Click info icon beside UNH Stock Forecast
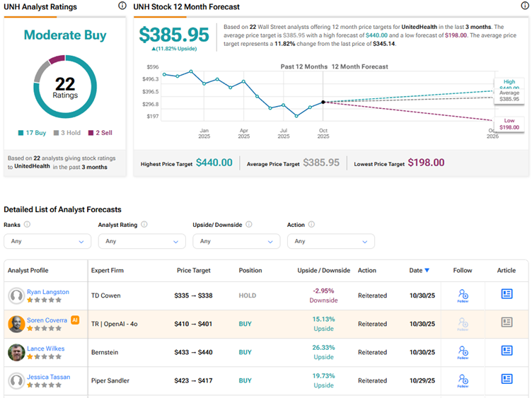The image size is (532, 398). 523,6
